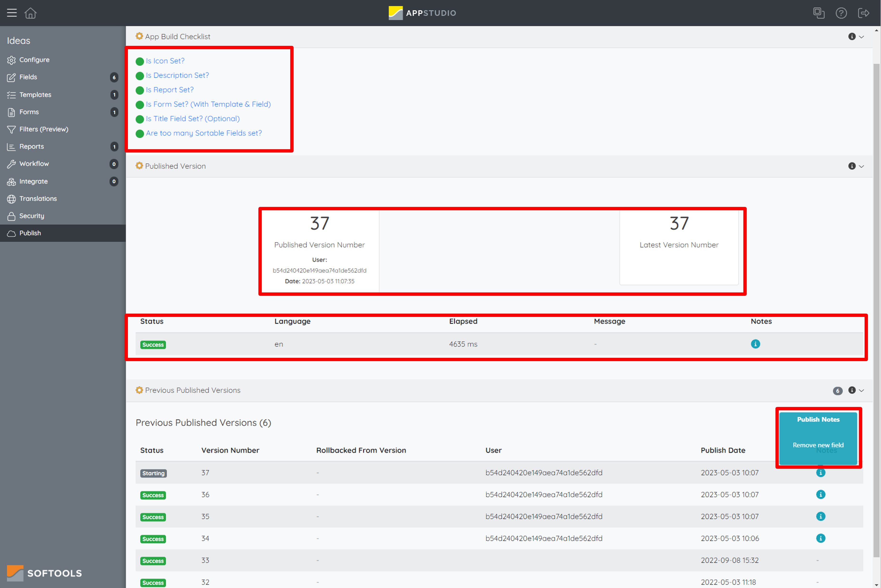Open Is Form Set? (With Template & Field) link

click(208, 104)
